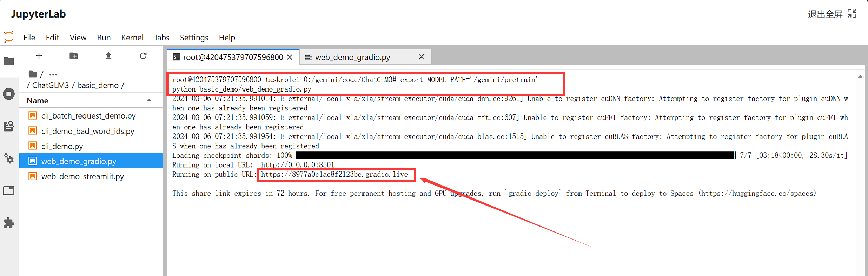
Task: Open the File Browser sidebar folder icon
Action: coord(9,61)
